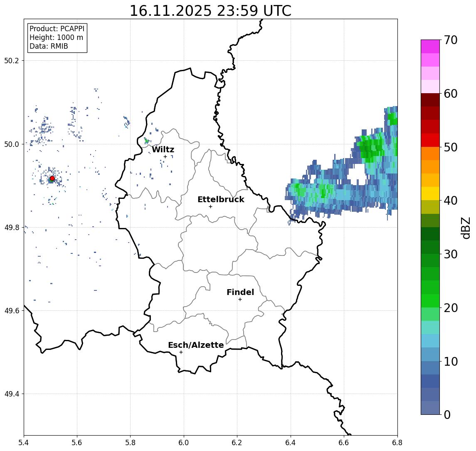Viewport: 476px width, 451px height.
Task: Click the latitude tick label 49.8
Action: click(x=12, y=227)
